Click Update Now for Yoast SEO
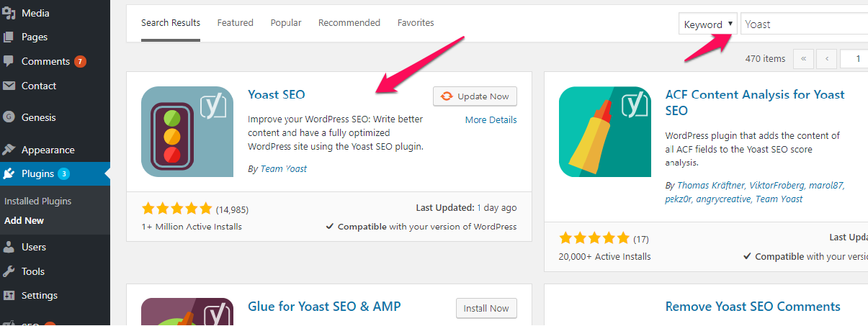The width and height of the screenshot is (868, 326). click(x=475, y=96)
